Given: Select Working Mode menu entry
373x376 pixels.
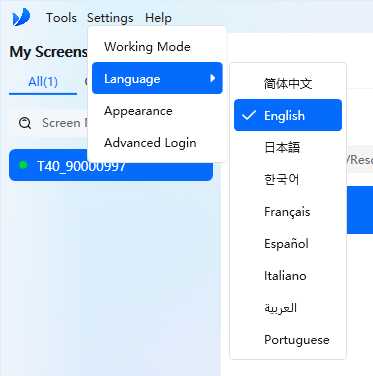Looking at the screenshot, I should click(157, 46).
